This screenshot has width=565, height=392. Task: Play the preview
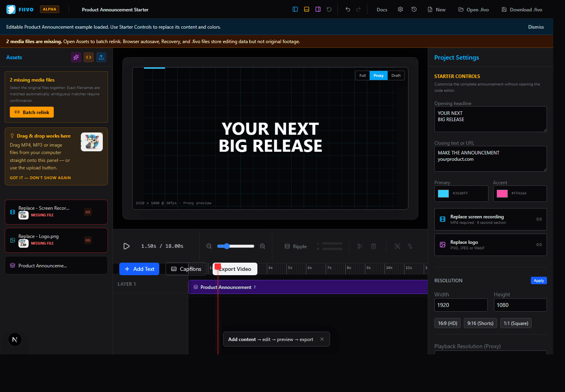point(126,246)
